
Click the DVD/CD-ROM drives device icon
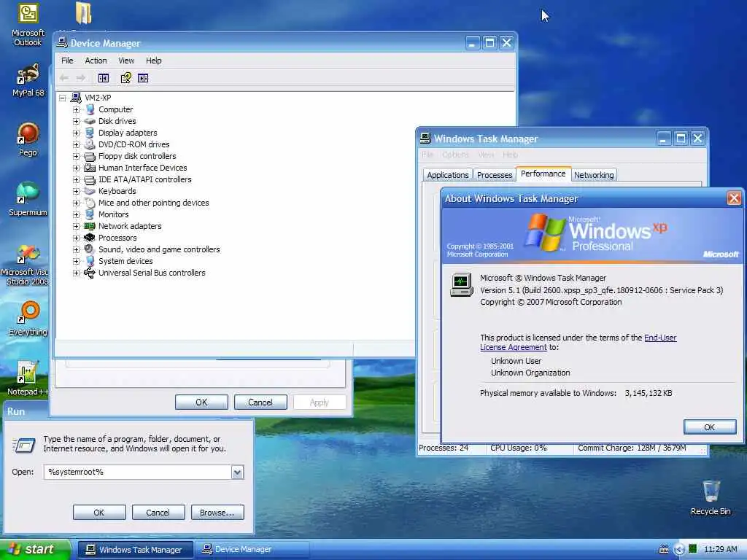[x=90, y=144]
